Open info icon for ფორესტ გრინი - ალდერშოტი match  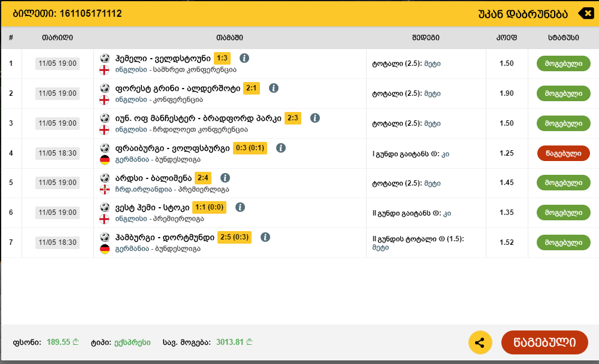tap(274, 88)
